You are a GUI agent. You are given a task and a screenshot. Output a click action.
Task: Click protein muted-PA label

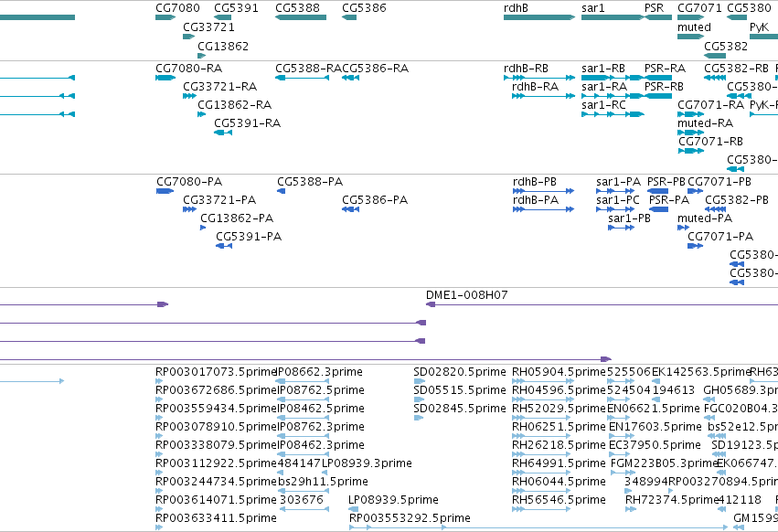[705, 218]
